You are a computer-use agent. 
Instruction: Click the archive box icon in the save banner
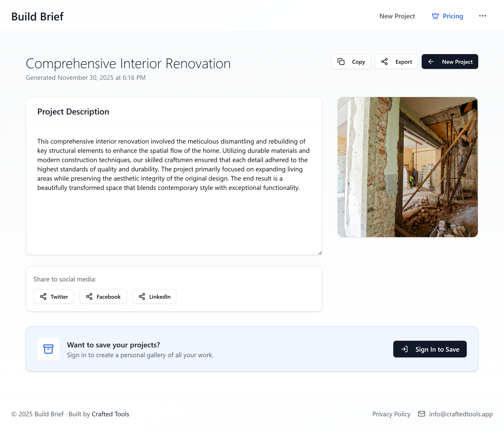(48, 349)
